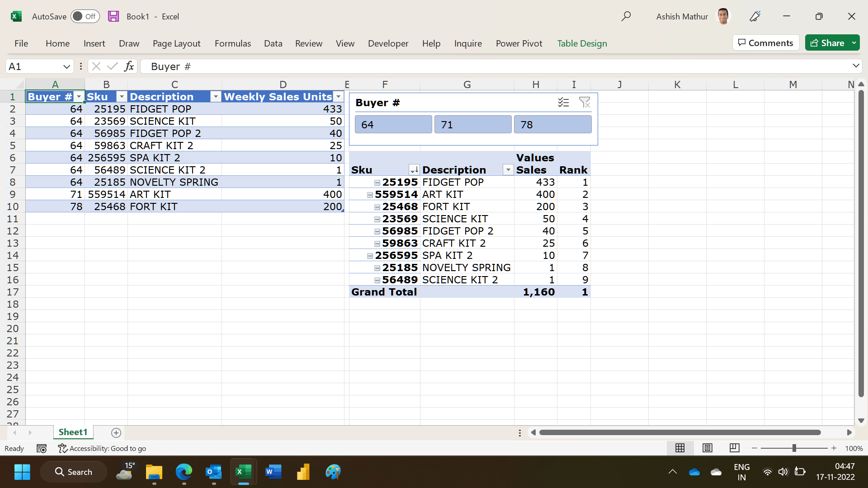Click the formula bar Cancel X icon
The height and width of the screenshot is (488, 868).
coord(96,66)
